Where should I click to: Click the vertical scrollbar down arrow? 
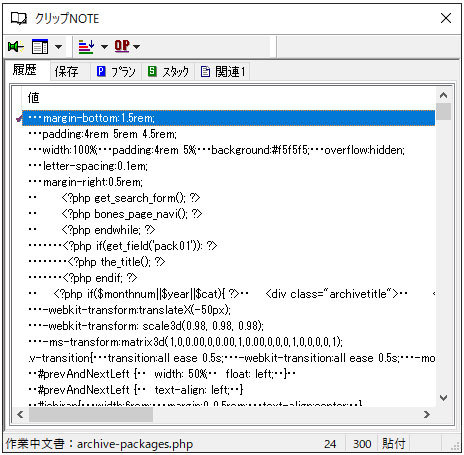443,398
